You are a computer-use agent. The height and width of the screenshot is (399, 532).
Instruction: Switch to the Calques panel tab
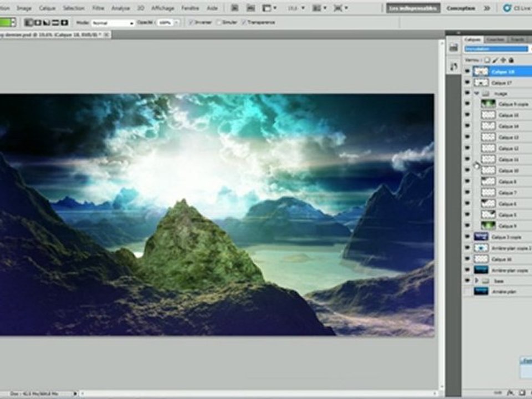tap(473, 40)
